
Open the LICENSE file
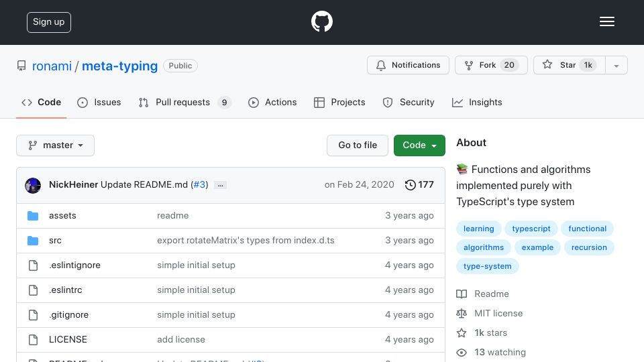(x=68, y=339)
